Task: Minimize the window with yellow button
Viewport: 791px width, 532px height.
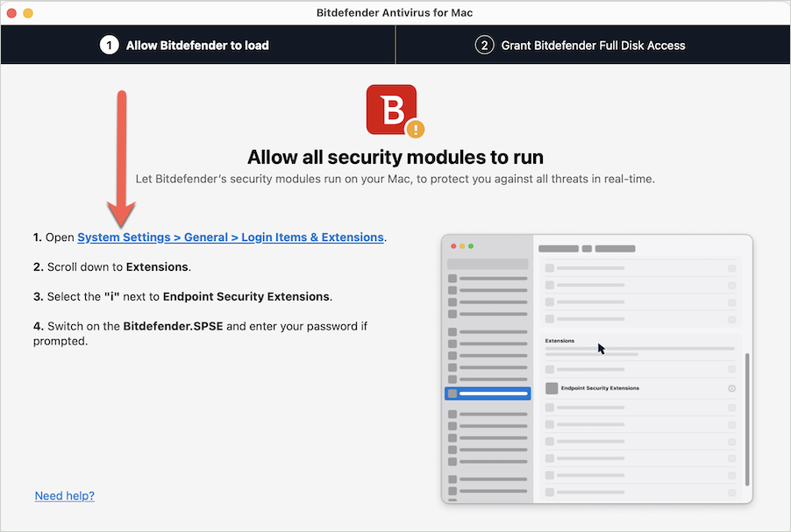Action: tap(28, 13)
